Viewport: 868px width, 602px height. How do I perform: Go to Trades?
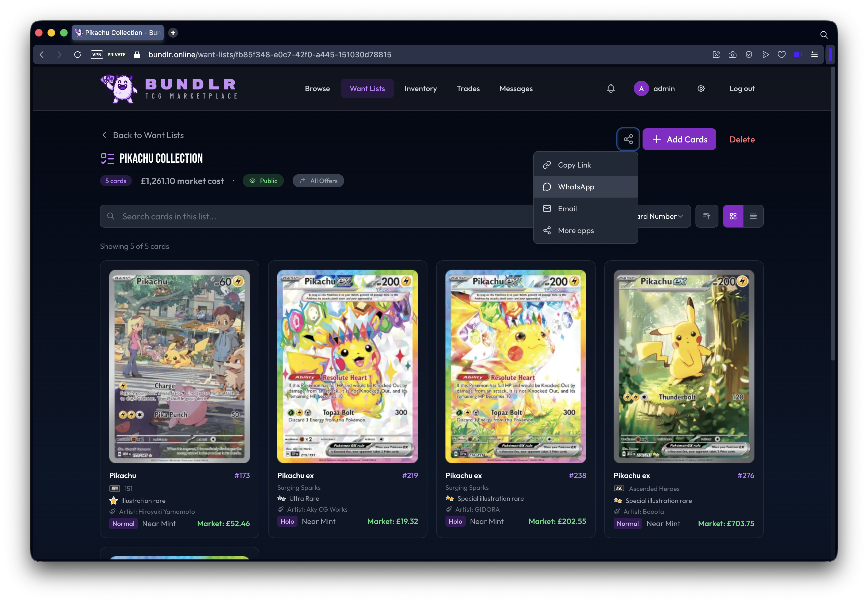468,89
